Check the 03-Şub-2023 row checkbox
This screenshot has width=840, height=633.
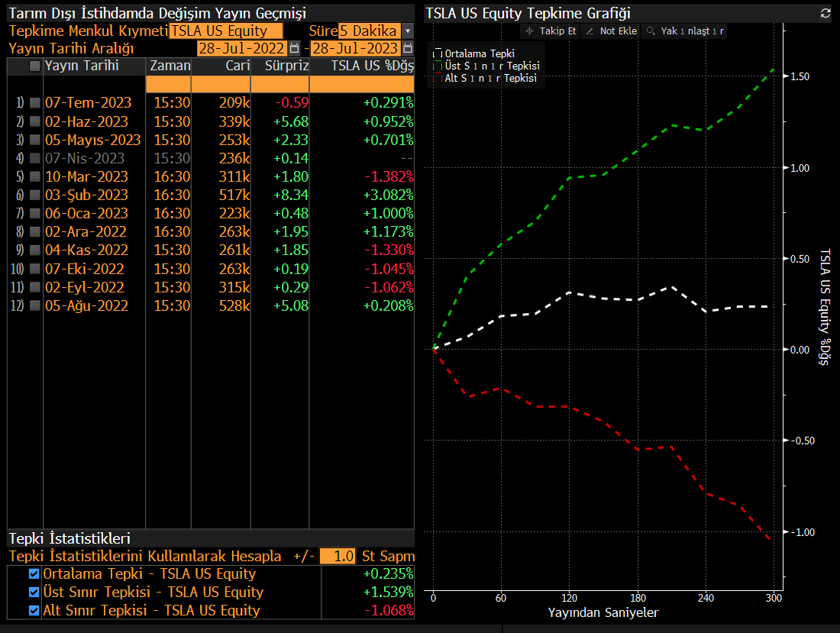(x=35, y=195)
